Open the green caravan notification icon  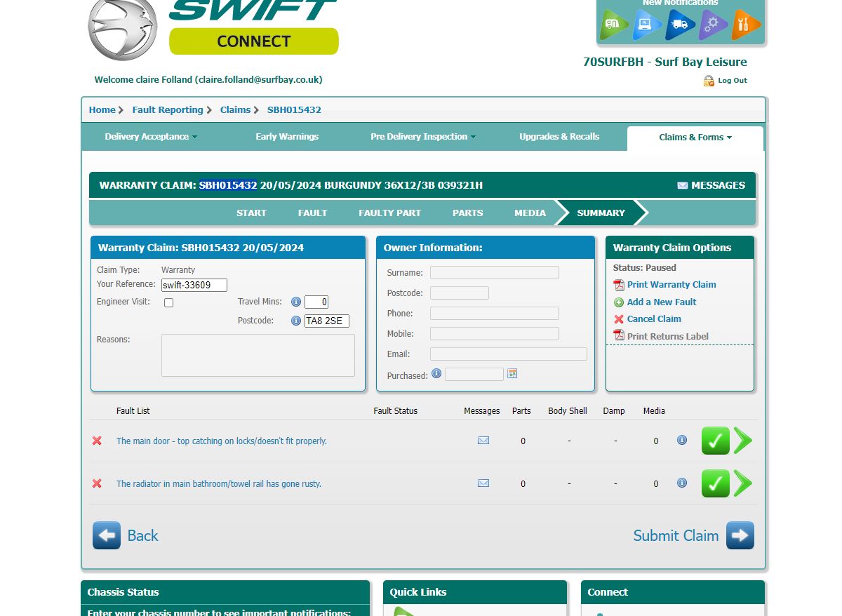[614, 25]
